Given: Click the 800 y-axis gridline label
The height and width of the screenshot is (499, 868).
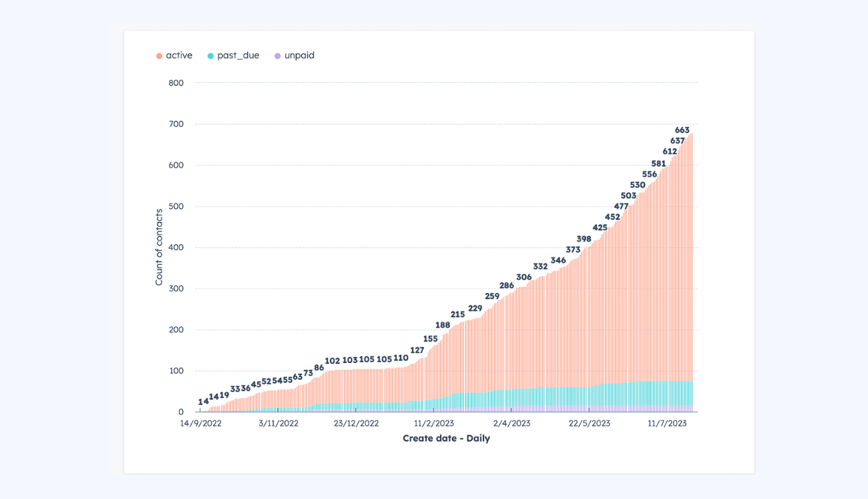Looking at the screenshot, I should point(176,83).
